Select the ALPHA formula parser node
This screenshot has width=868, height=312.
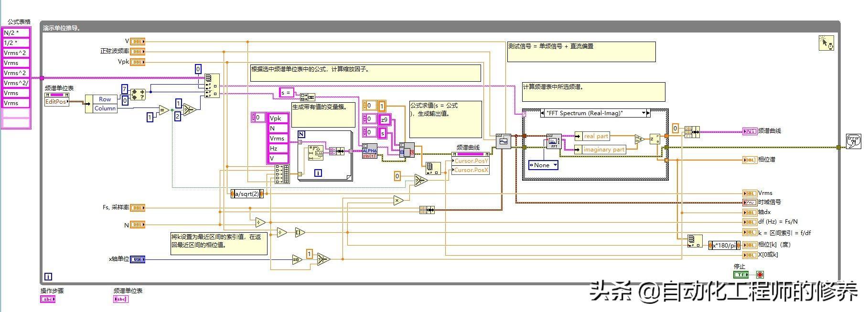pyautogui.click(x=370, y=151)
